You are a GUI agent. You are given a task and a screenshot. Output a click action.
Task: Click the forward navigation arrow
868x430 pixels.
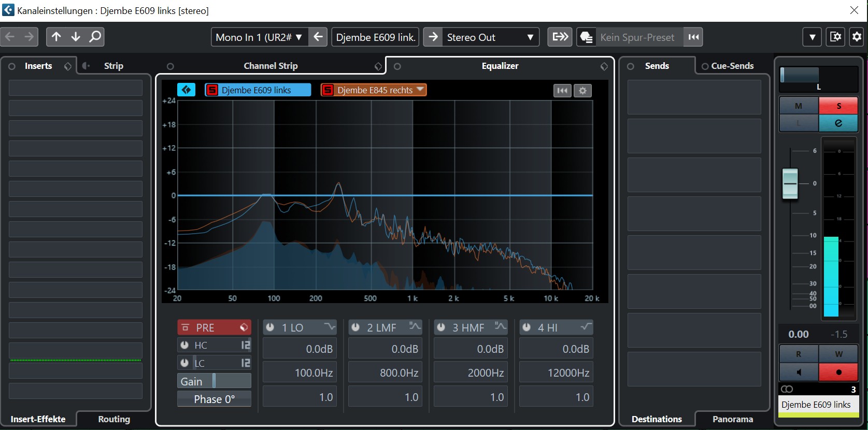pyautogui.click(x=29, y=37)
